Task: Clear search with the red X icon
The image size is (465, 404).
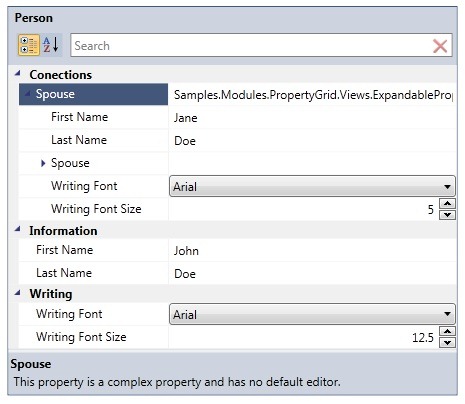Action: tap(440, 46)
